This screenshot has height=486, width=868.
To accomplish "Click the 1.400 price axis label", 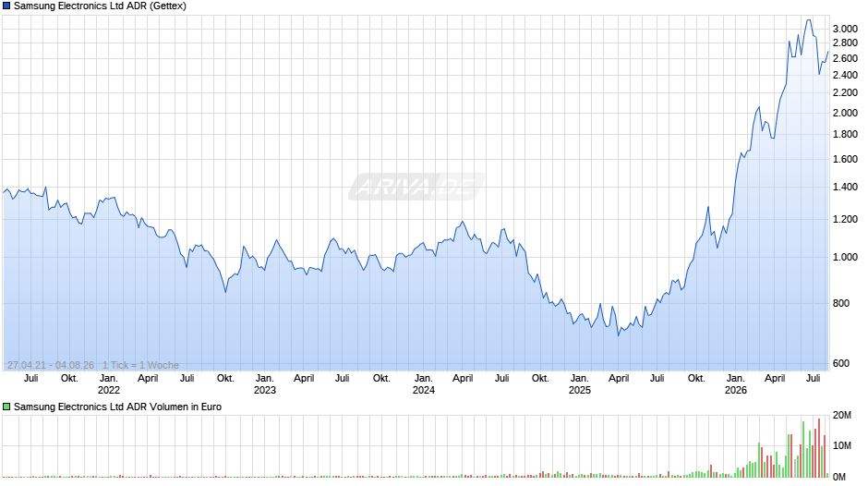I will click(x=845, y=188).
